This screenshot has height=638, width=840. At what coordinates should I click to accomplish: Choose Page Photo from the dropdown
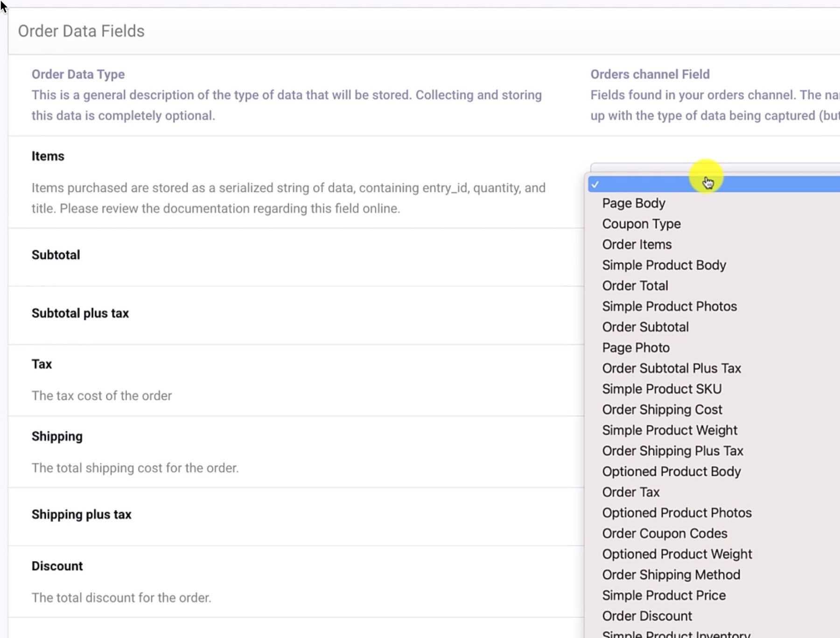[636, 347]
